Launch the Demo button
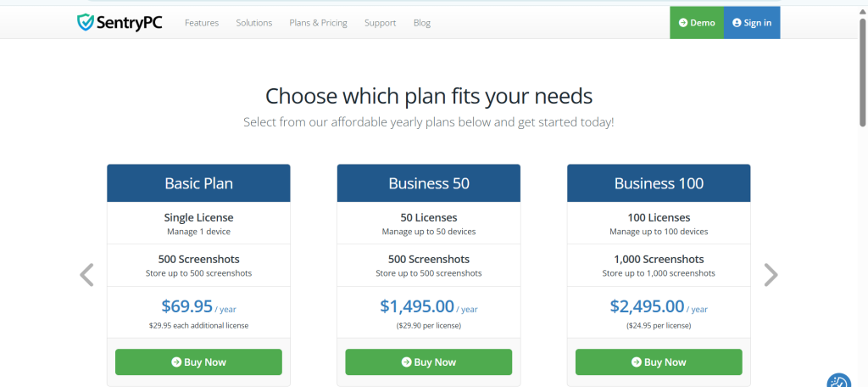868x387 pixels. pyautogui.click(x=697, y=23)
